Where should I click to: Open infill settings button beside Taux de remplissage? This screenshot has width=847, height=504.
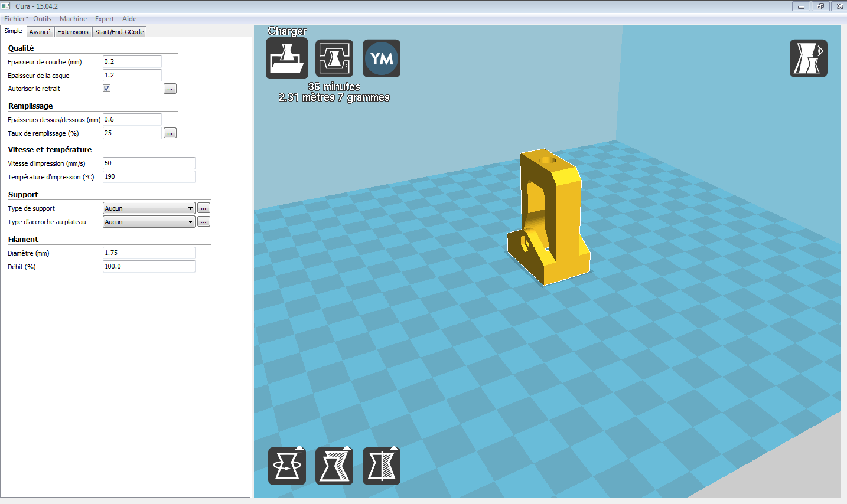pyautogui.click(x=170, y=133)
